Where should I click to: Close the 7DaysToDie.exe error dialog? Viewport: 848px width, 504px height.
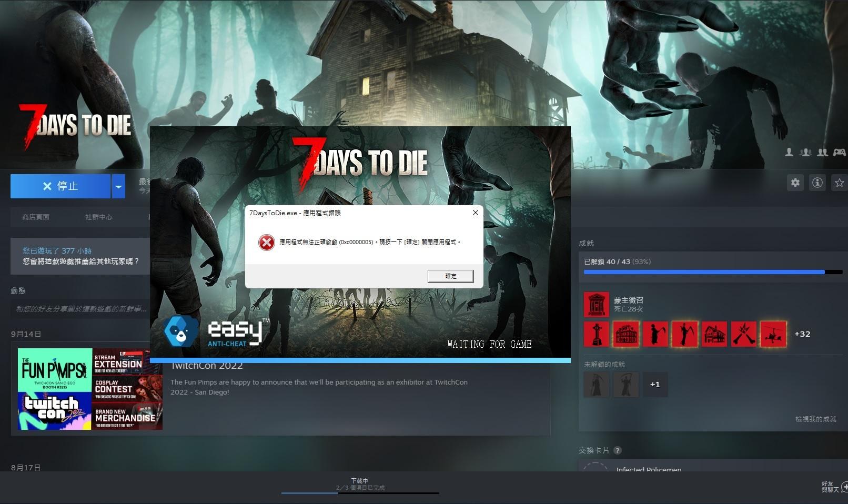click(x=475, y=213)
